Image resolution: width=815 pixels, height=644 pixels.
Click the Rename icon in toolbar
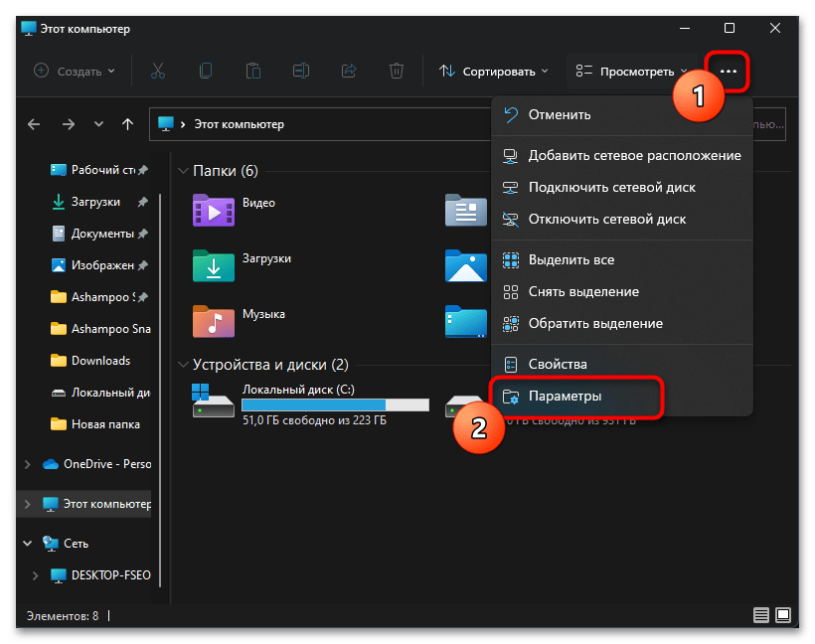point(301,71)
